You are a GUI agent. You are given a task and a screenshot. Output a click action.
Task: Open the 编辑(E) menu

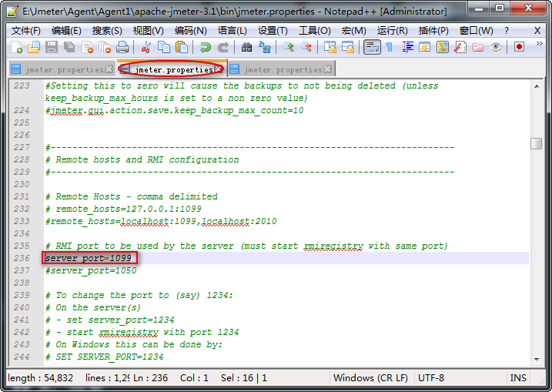66,31
